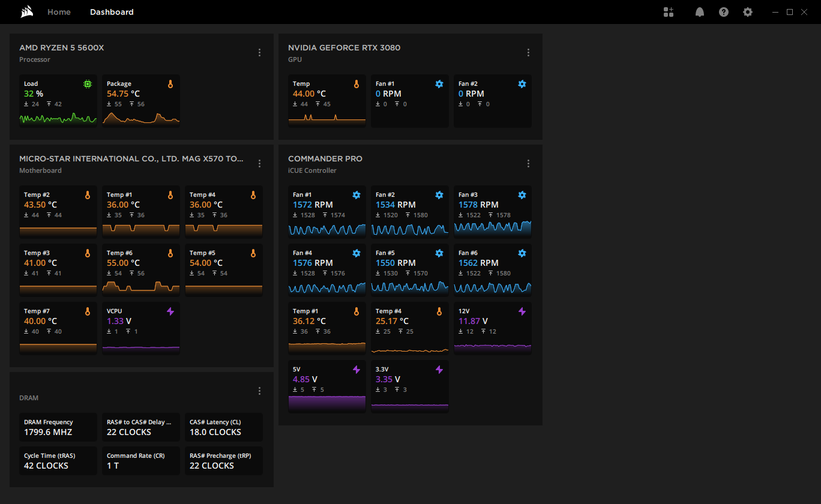Click motherboard Temp #1 thermometer icon
The image size is (821, 504).
(x=170, y=195)
